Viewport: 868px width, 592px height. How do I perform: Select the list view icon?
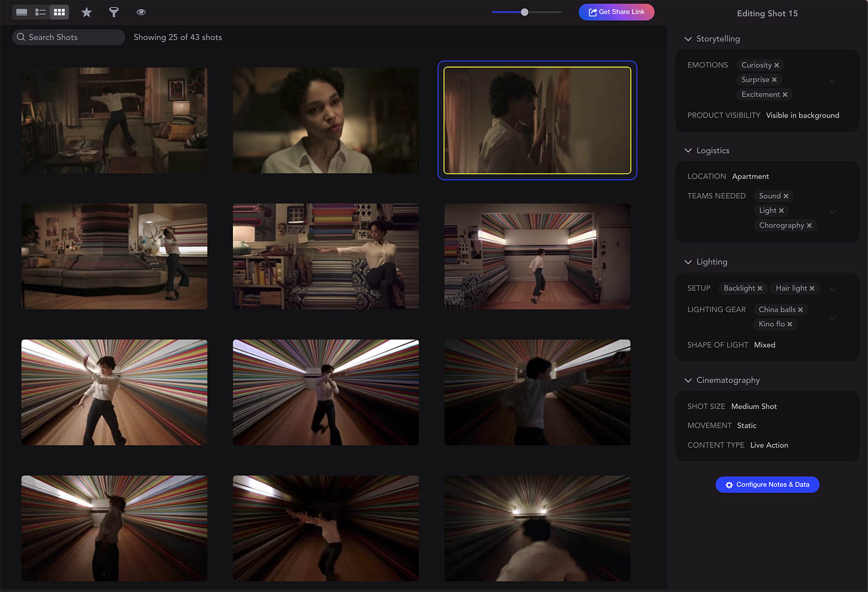[41, 12]
